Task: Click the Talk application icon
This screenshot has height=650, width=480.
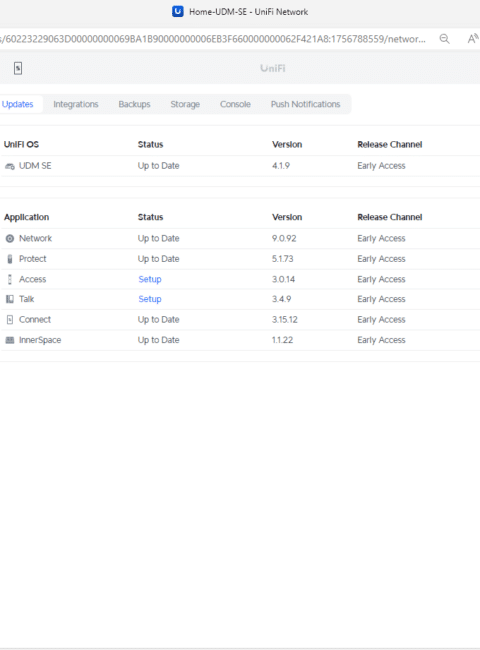Action: coord(10,299)
